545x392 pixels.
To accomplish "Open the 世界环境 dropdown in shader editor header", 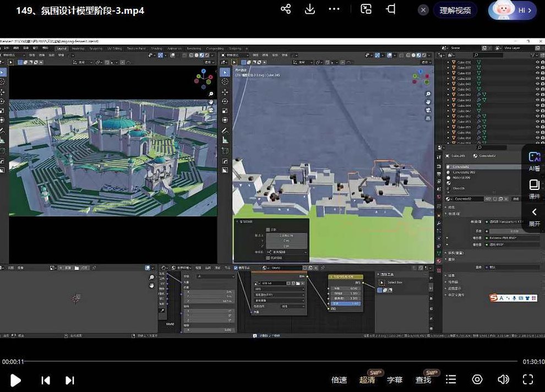I will 181,268.
